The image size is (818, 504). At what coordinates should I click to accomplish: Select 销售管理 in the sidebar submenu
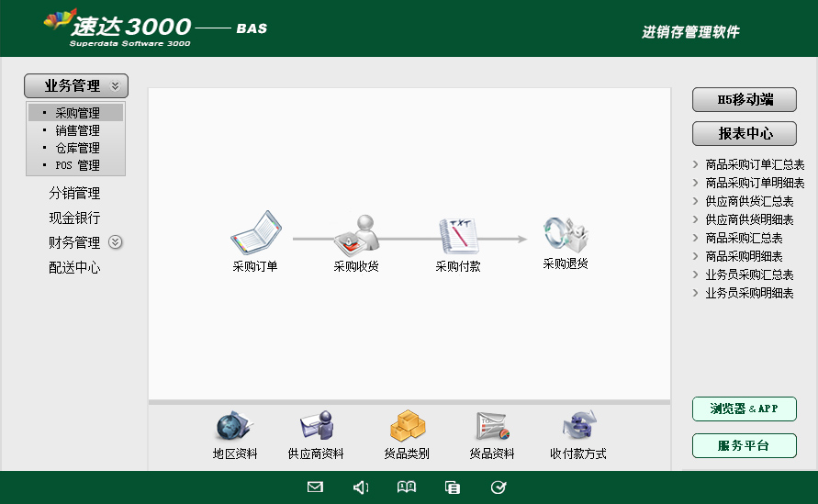(77, 131)
